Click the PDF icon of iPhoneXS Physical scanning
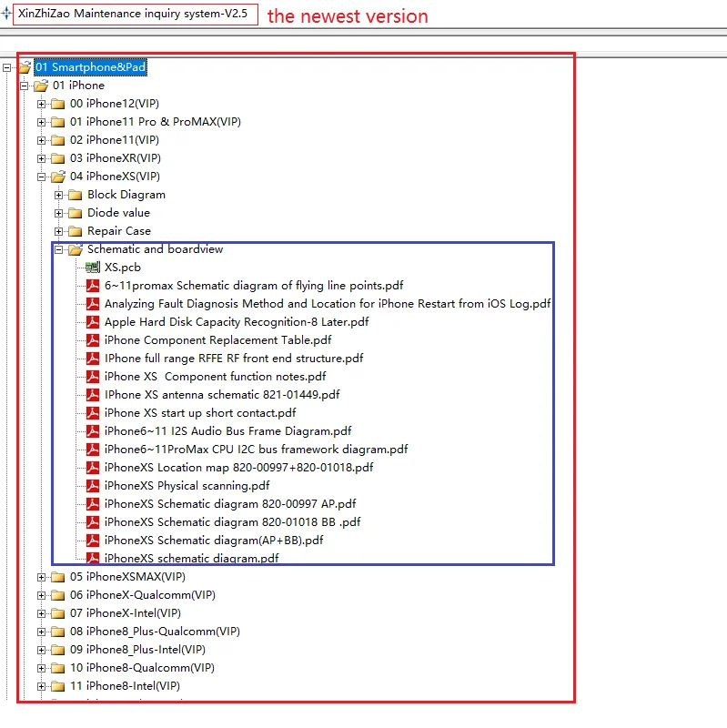727x728 pixels. (x=93, y=486)
